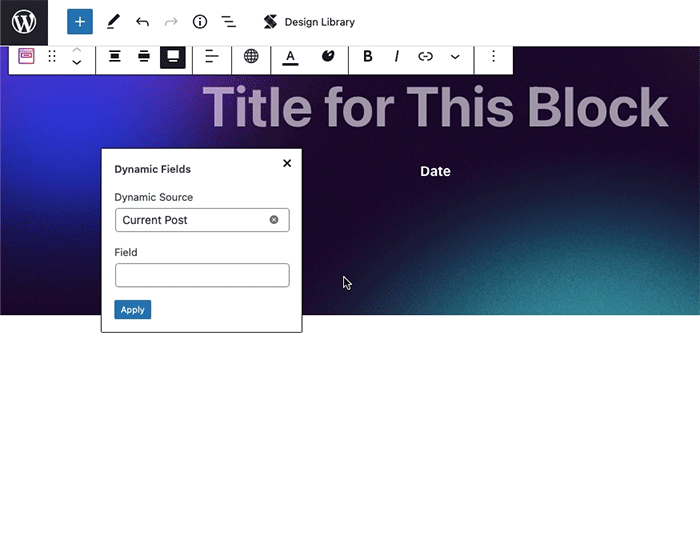Open the Design Library
This screenshot has height=540, width=700.
[309, 22]
